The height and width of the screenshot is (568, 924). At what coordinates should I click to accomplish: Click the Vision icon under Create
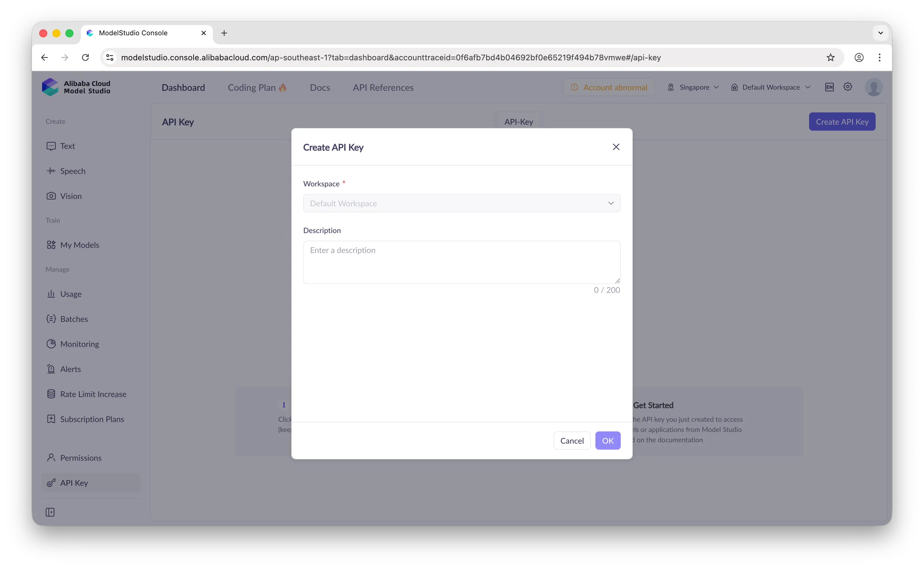pos(51,196)
